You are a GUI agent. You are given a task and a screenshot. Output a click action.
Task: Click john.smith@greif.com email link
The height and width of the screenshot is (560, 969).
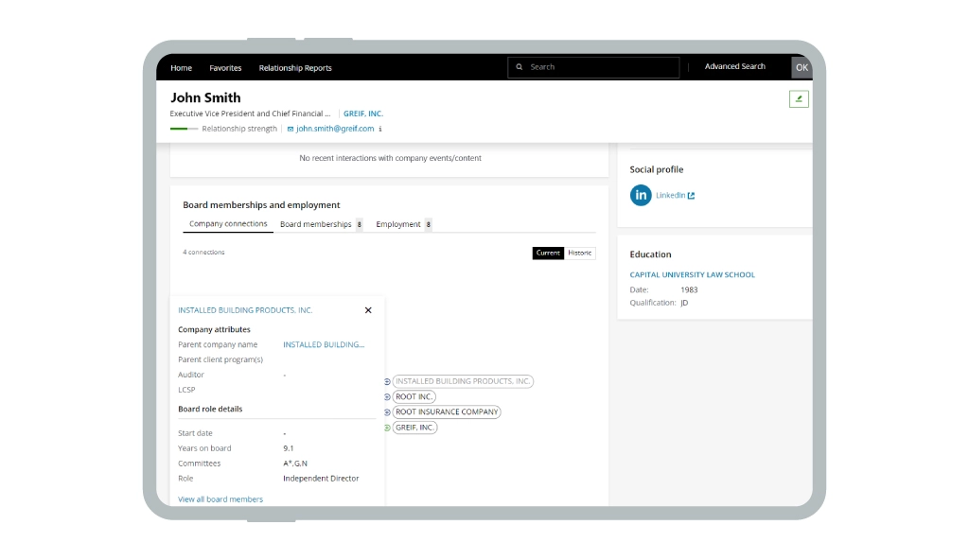(x=335, y=129)
